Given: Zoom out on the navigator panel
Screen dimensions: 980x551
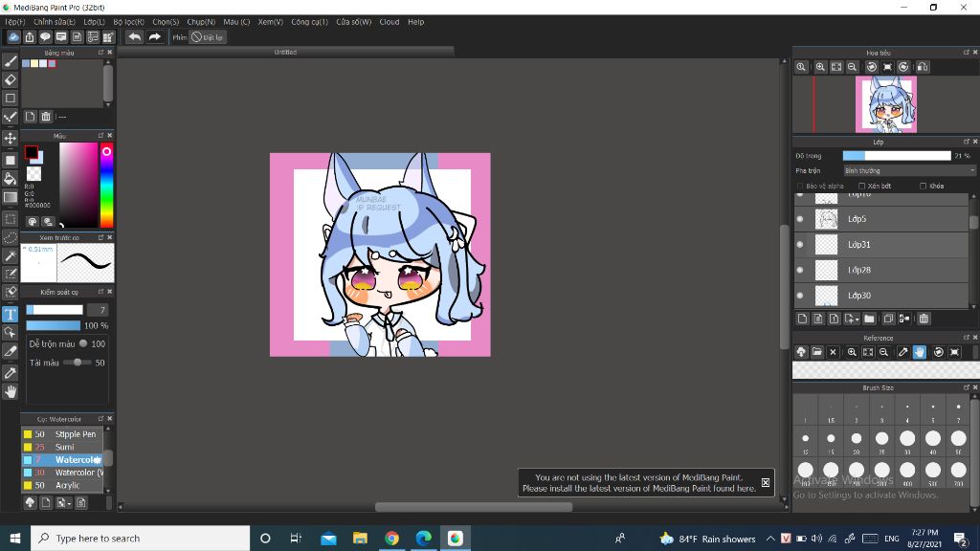Looking at the screenshot, I should click(x=852, y=67).
